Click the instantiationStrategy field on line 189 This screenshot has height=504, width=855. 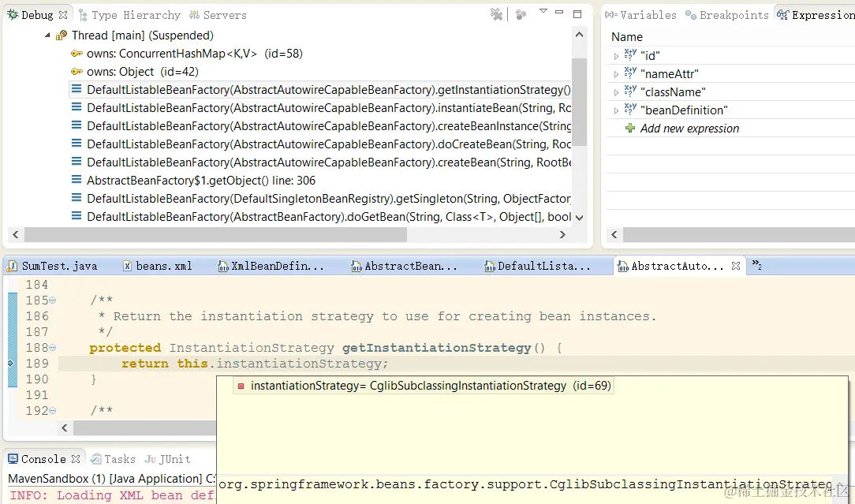click(x=301, y=364)
